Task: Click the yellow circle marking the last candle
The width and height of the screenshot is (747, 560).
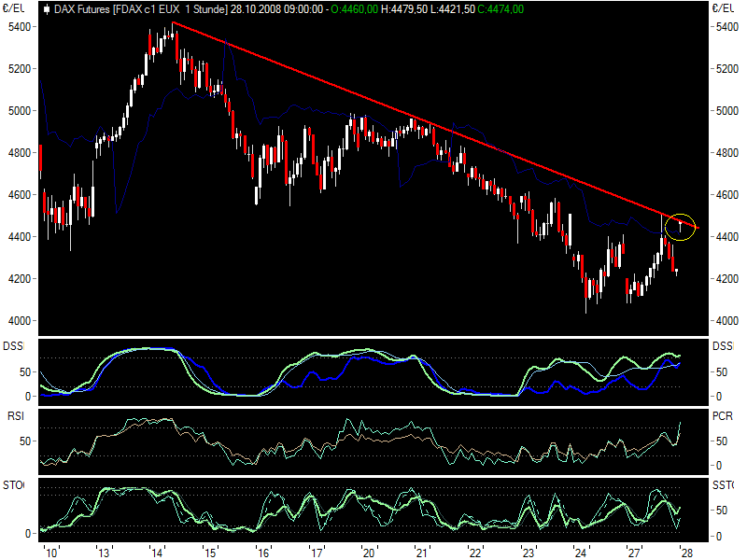Action: pyautogui.click(x=681, y=227)
